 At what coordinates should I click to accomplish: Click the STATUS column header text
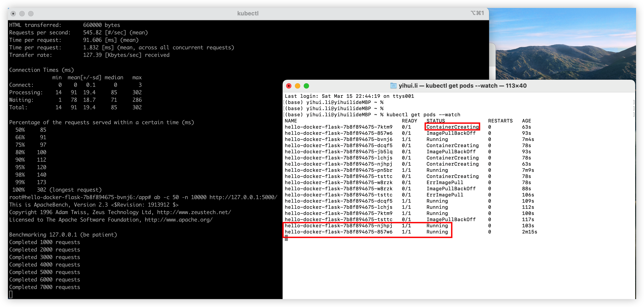point(436,121)
